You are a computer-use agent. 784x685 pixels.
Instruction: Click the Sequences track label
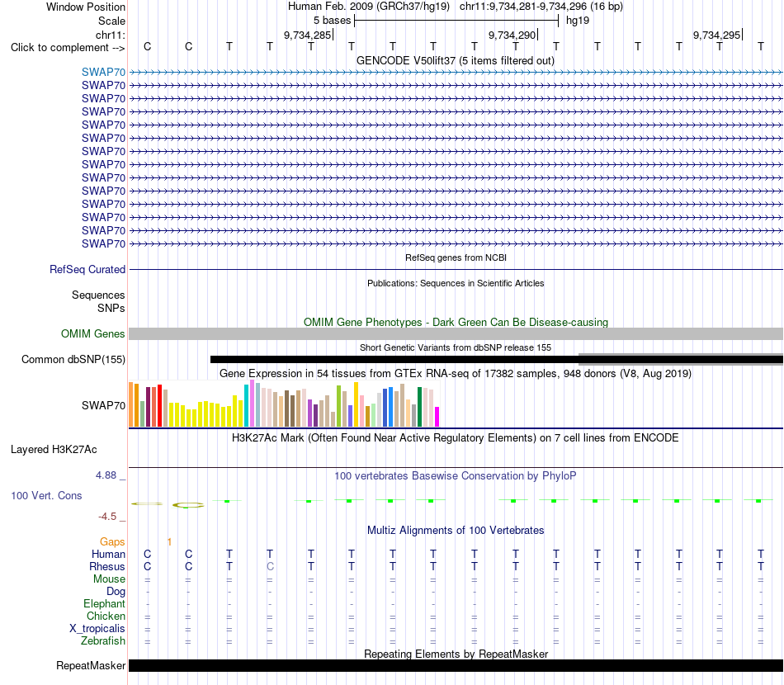tap(98, 295)
